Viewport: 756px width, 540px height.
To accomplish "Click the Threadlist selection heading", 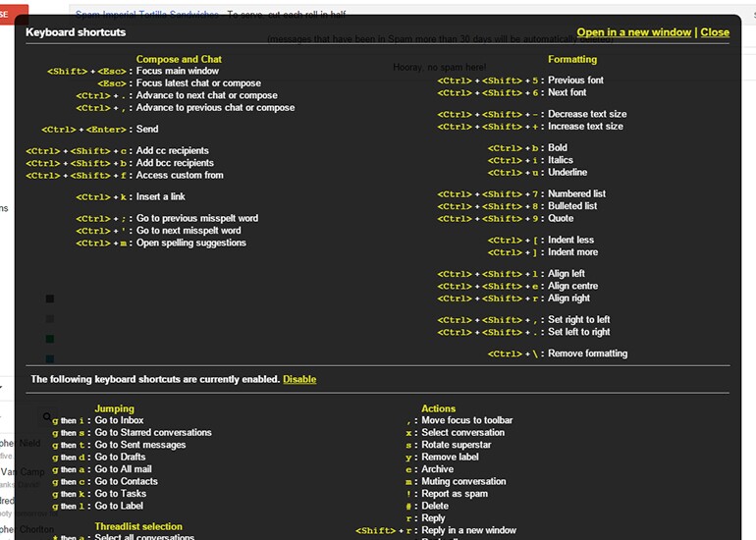I will tap(138, 526).
